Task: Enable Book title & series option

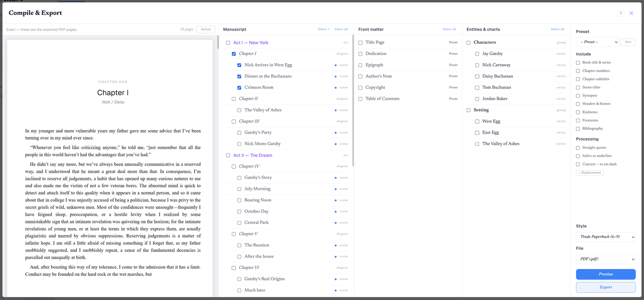Action: (x=578, y=63)
